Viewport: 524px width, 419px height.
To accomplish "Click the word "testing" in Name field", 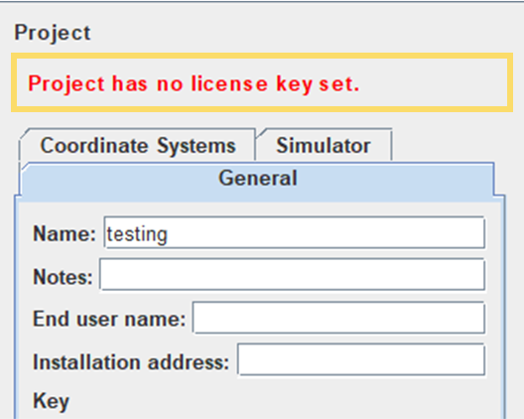I will [137, 234].
